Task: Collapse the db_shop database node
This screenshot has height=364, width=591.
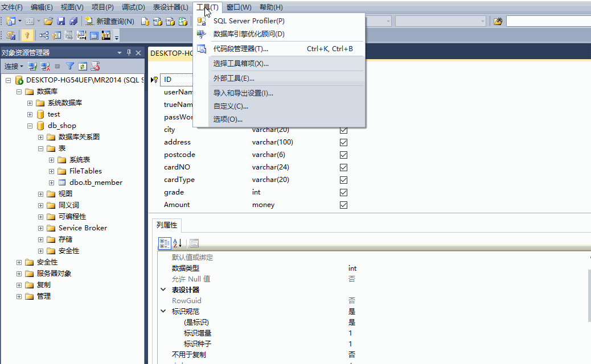Action: tap(30, 125)
